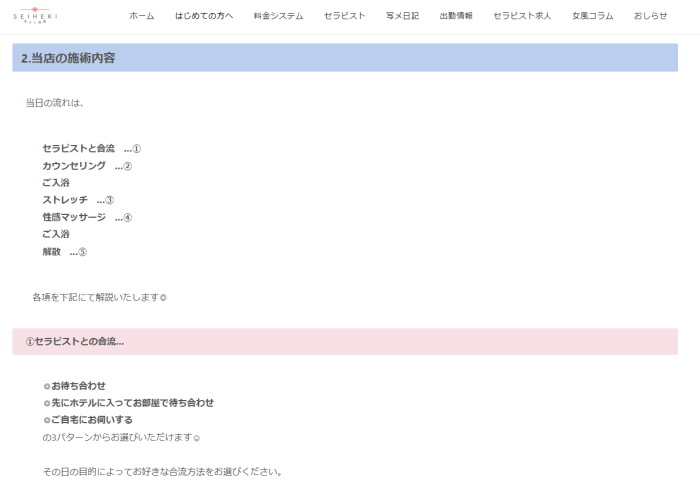Click the ご自宅にお伺いする bullet option
This screenshot has width=700, height=501.
point(92,420)
